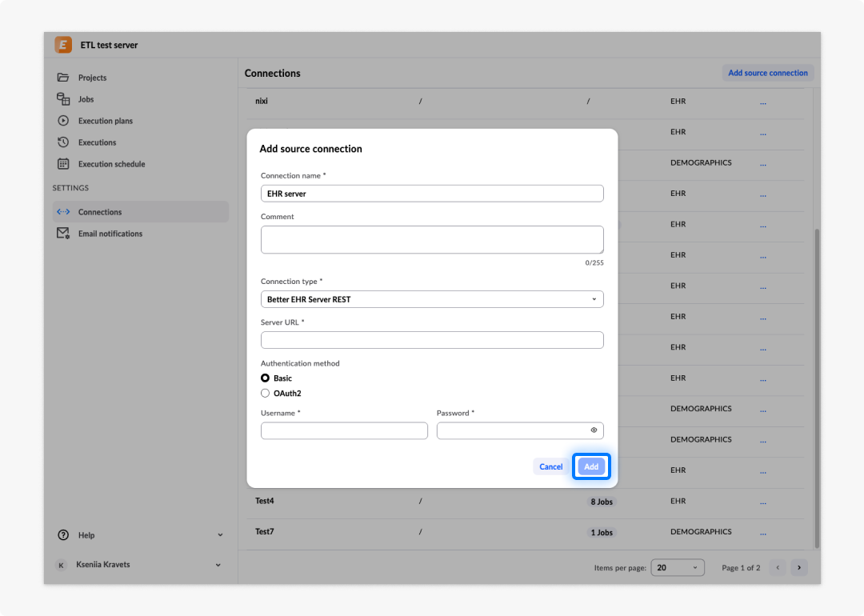Click EHR type in Test4 row
Screen dimensions: 864x616
pos(678,501)
